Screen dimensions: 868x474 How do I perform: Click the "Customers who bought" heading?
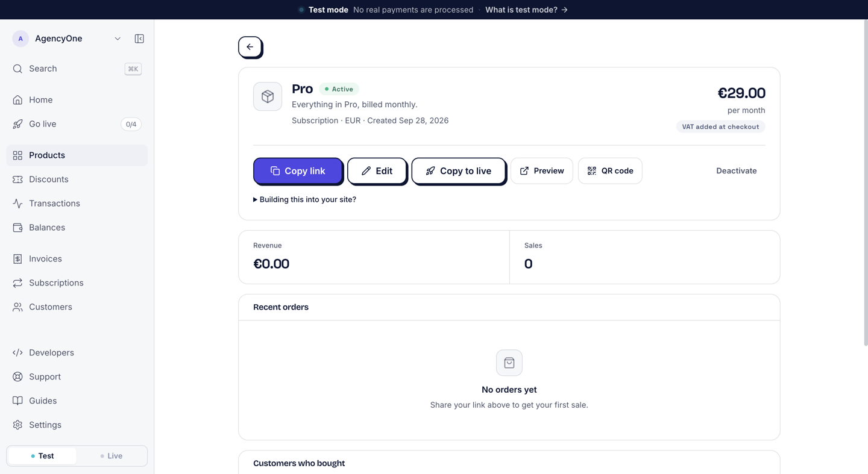click(x=299, y=463)
